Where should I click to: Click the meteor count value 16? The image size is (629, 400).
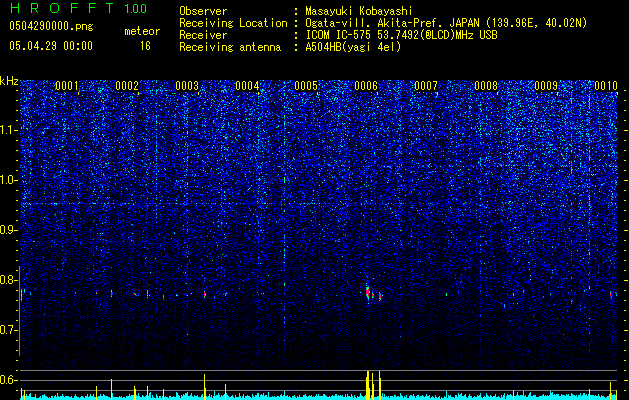click(145, 46)
